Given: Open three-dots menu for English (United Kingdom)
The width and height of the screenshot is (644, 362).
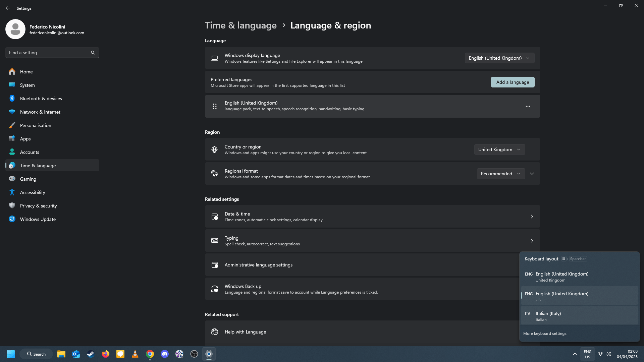Looking at the screenshot, I should point(528,106).
